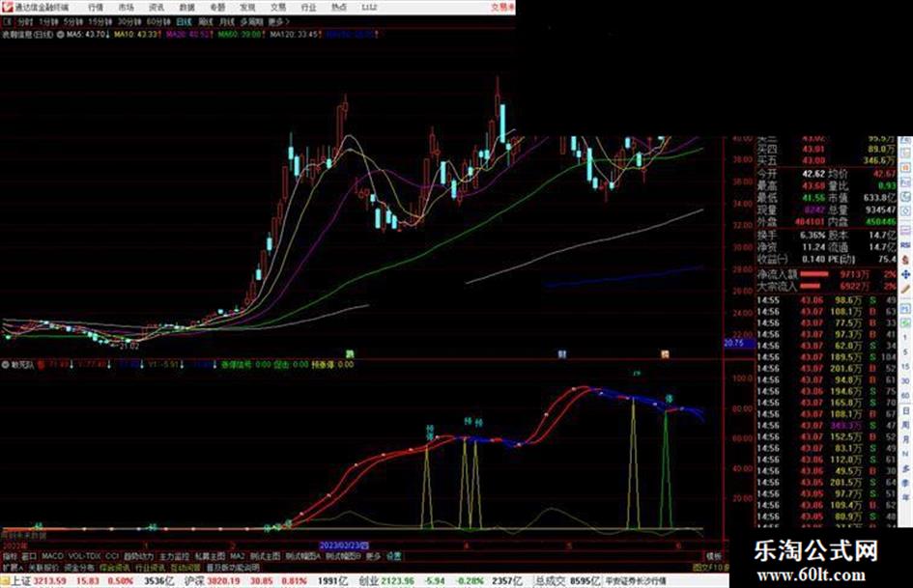
Task: Switch to 1分钟 period
Action: 49,21
